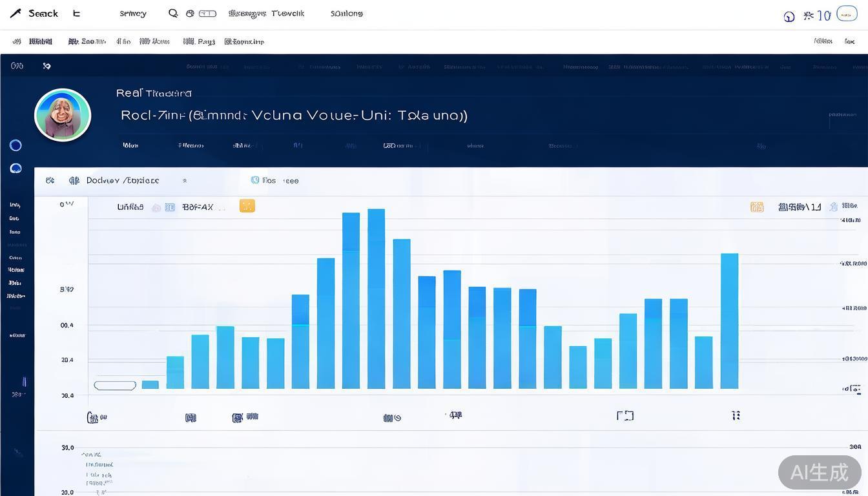Click the AI生成 watermark button
868x496 pixels.
click(820, 472)
